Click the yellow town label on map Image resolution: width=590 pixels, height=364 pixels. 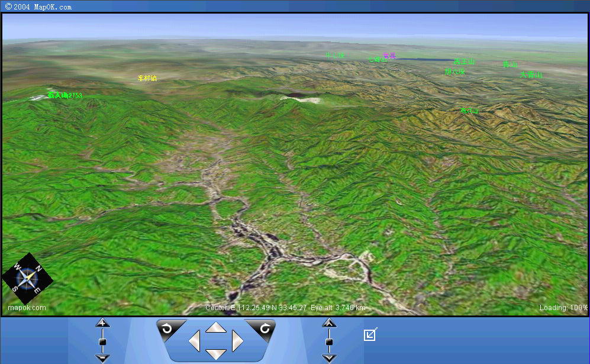click(147, 78)
